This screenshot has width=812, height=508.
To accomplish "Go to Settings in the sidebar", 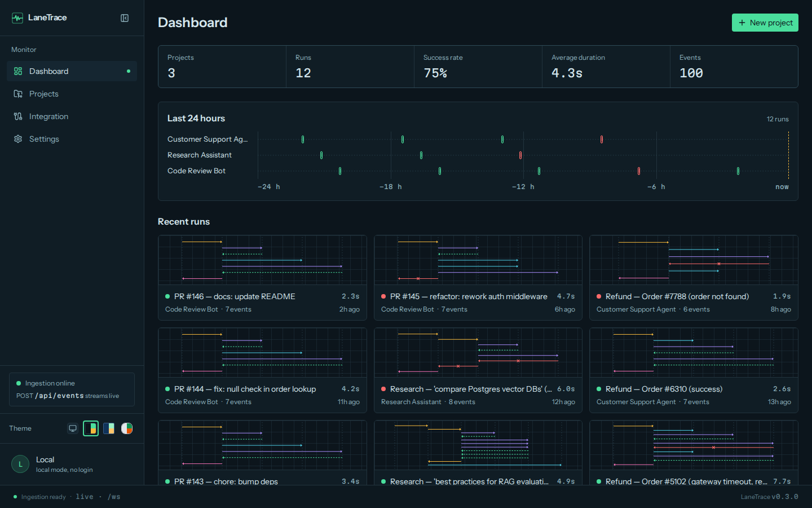I will pyautogui.click(x=72, y=139).
